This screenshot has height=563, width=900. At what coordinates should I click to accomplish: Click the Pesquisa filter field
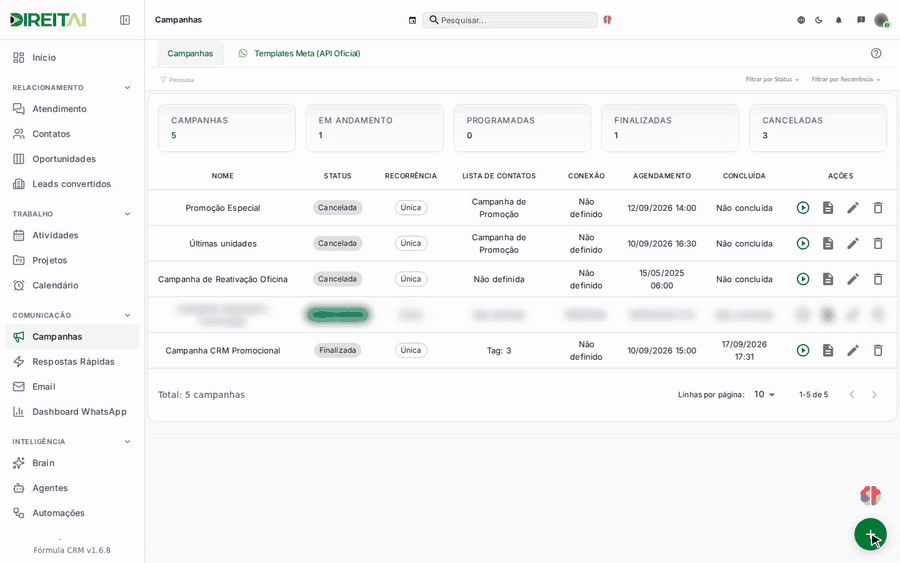click(x=177, y=80)
